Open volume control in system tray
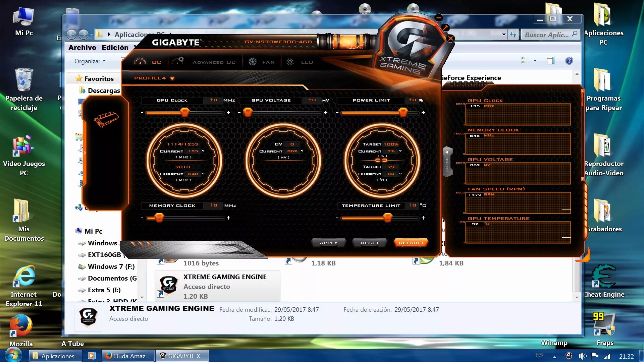Viewport: 644px width, 362px height. click(x=583, y=356)
